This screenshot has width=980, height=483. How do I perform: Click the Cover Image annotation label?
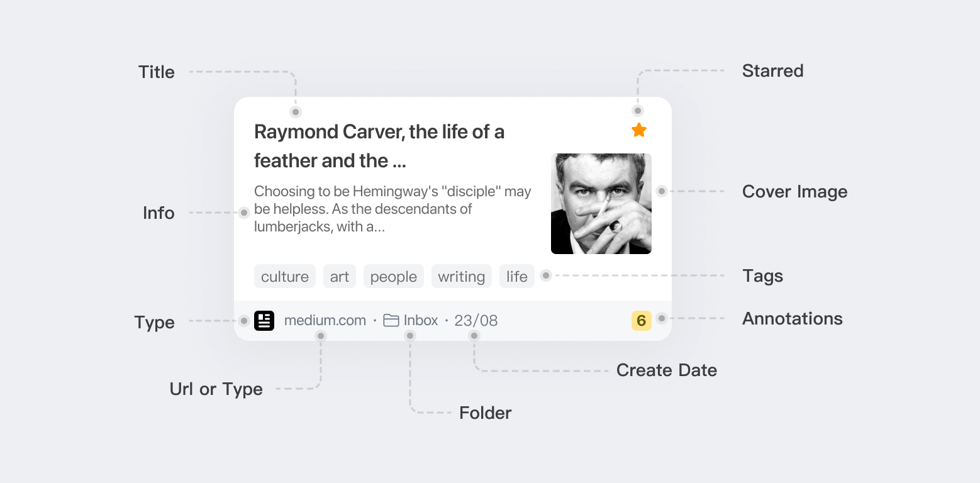795,192
